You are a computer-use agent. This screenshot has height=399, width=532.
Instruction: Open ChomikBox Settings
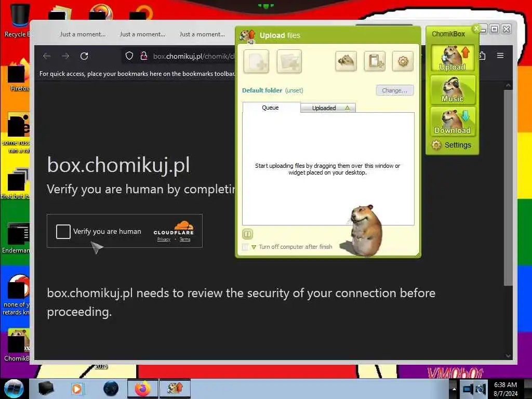[x=451, y=145]
